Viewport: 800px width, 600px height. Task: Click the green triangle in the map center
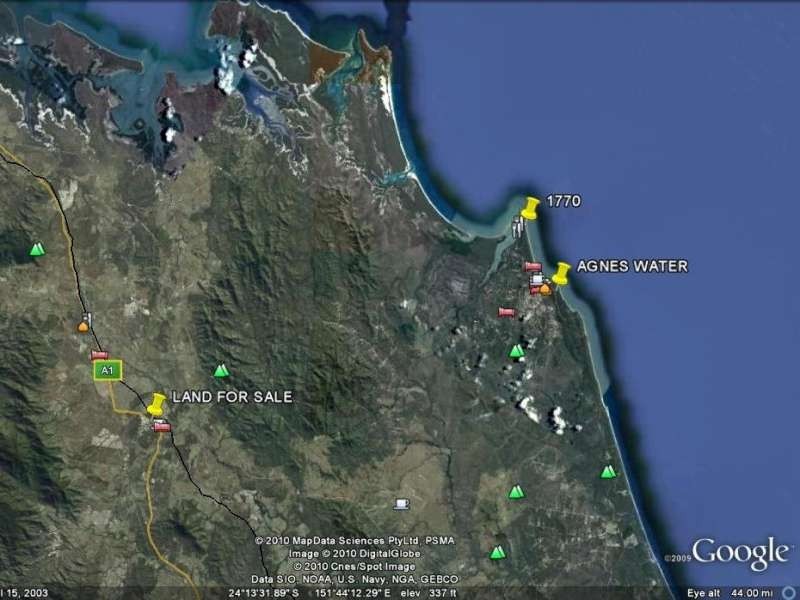tap(222, 369)
